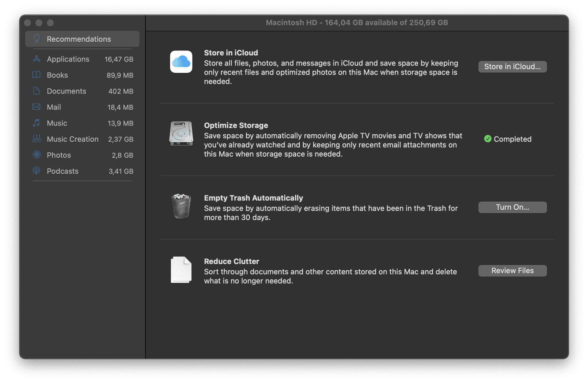Viewport: 588px width, 383px height.
Task: Click the green Completed checkmark icon
Action: (x=488, y=139)
